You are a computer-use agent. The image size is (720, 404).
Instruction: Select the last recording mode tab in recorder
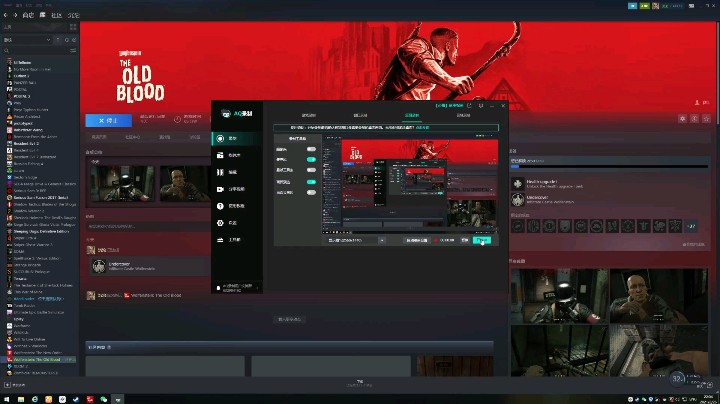coord(463,115)
